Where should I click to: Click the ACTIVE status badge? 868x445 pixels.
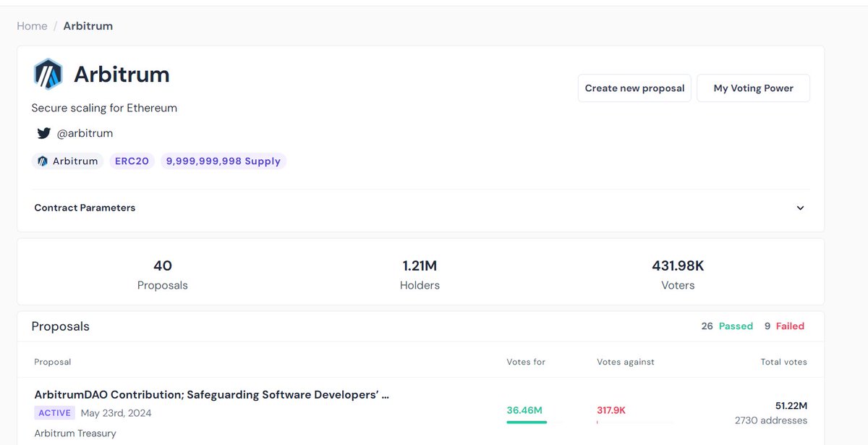click(x=54, y=413)
